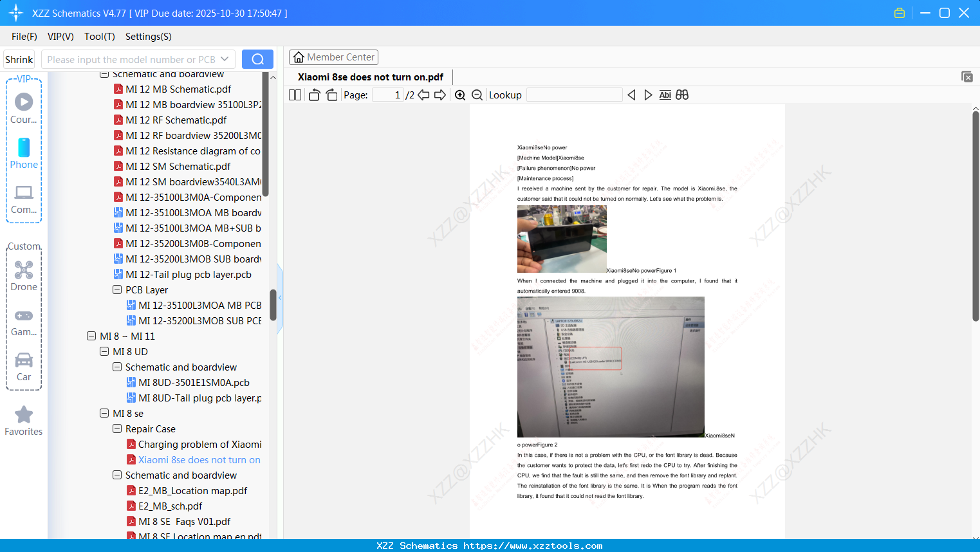Close the open PDF tab panel
980x552 pixels.
[x=967, y=77]
